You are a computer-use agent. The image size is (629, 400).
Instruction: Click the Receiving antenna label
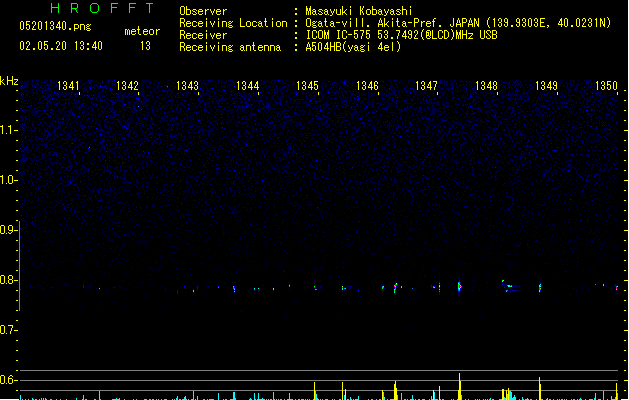click(x=230, y=47)
